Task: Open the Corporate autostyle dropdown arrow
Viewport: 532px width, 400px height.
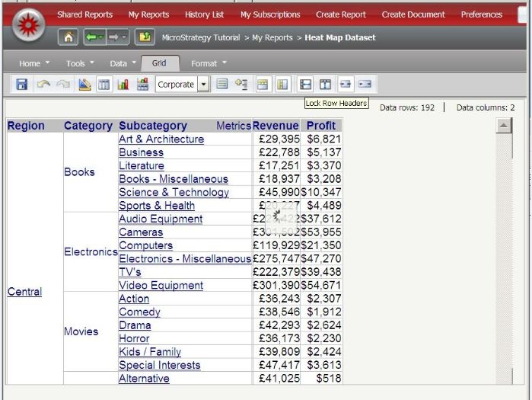Action: click(203, 85)
